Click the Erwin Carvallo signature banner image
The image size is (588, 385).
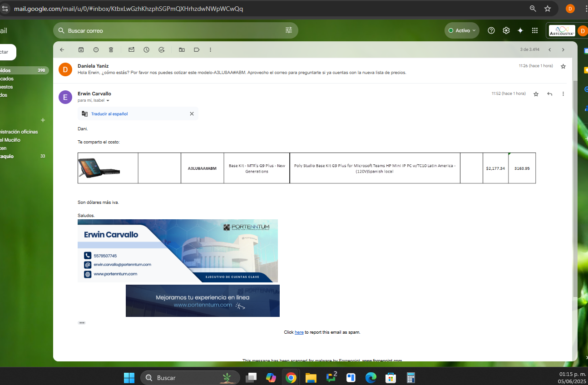(178, 251)
